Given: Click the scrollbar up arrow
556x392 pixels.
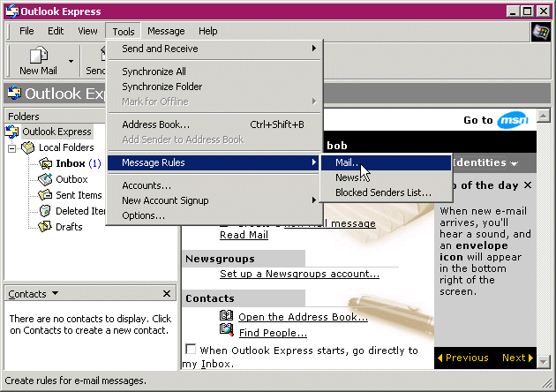Looking at the screenshot, I should pyautogui.click(x=544, y=116).
